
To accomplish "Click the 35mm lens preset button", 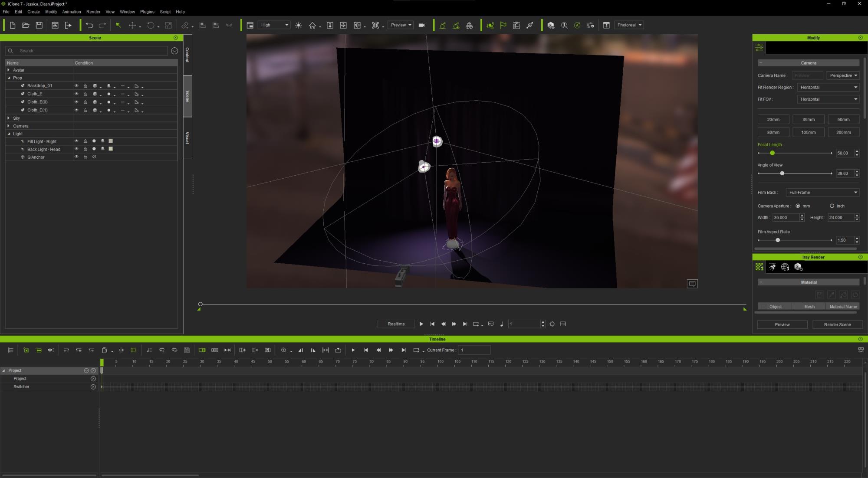I will point(808,119).
